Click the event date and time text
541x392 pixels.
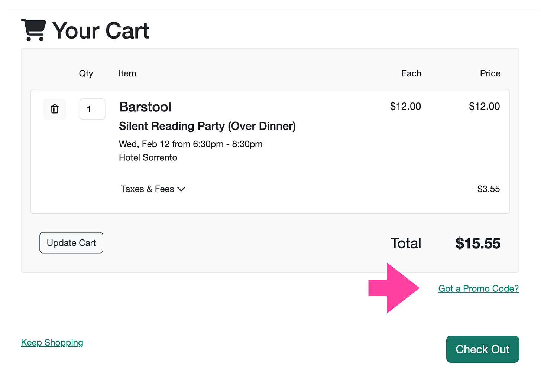click(x=191, y=144)
